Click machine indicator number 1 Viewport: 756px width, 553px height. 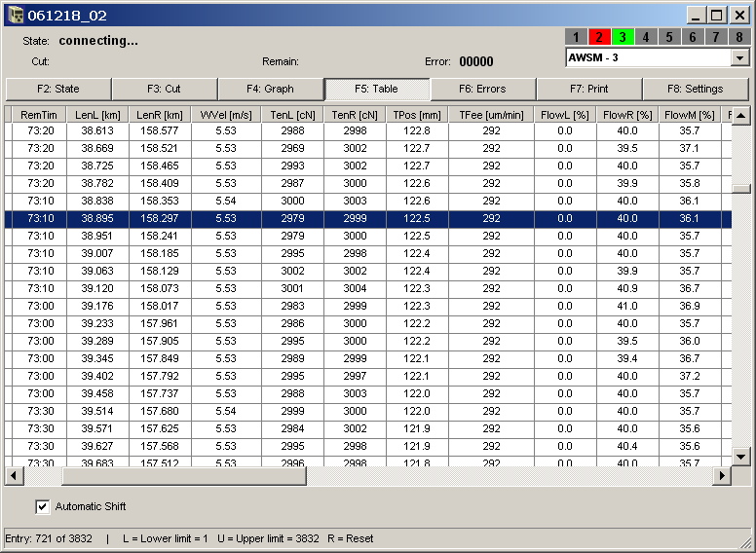click(576, 37)
